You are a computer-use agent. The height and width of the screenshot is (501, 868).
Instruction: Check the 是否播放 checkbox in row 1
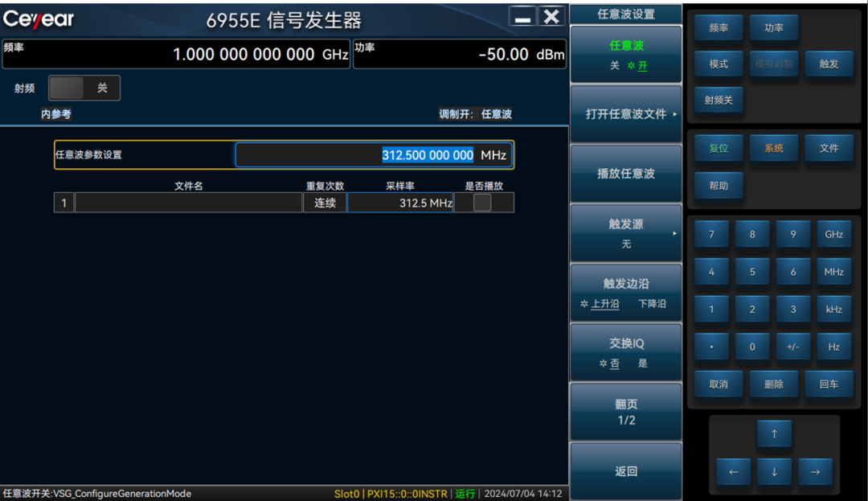pyautogui.click(x=482, y=203)
